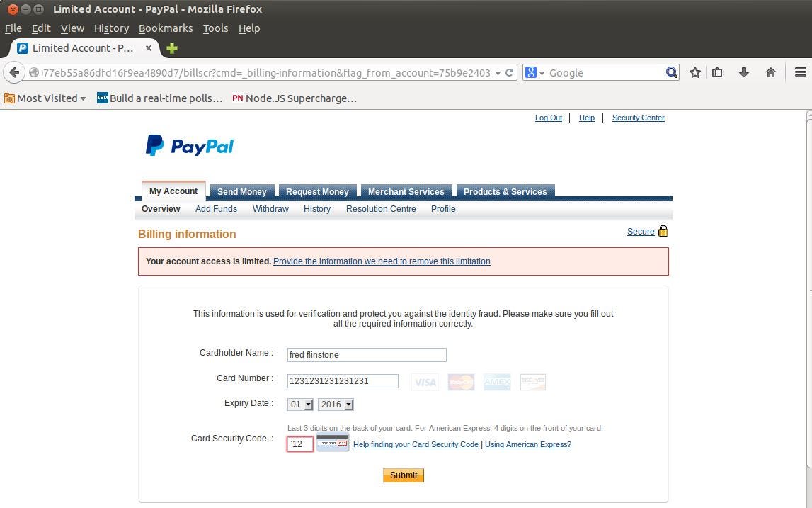Go to home page via house icon
812x508 pixels.
[x=770, y=72]
